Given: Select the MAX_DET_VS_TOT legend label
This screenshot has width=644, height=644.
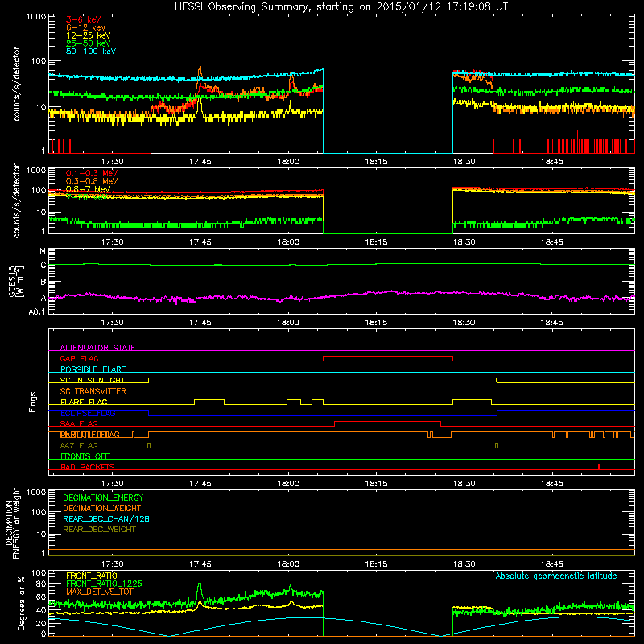Looking at the screenshot, I should (100, 592).
